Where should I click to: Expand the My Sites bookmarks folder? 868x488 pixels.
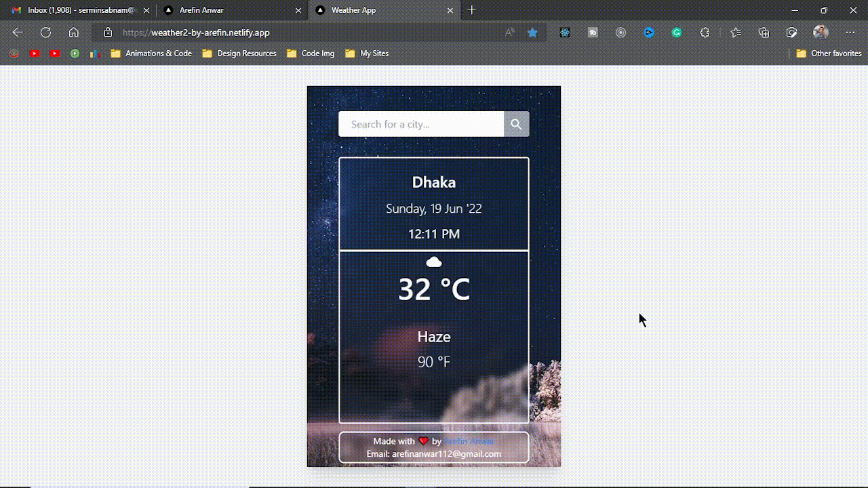pyautogui.click(x=367, y=54)
